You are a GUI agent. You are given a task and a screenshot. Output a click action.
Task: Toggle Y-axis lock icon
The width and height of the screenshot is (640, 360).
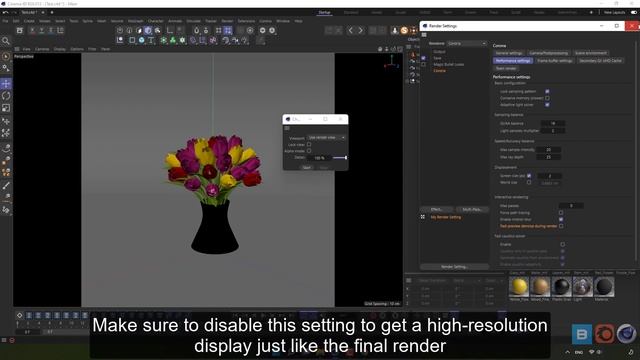41,30
